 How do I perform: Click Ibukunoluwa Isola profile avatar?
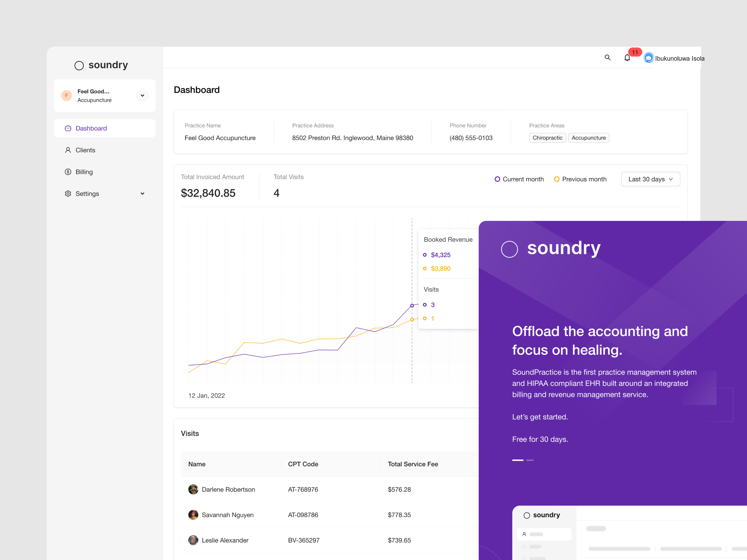click(x=648, y=58)
